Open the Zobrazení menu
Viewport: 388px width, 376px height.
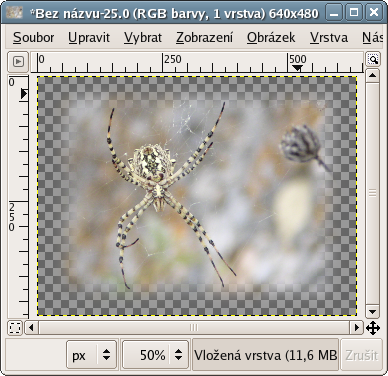[204, 38]
